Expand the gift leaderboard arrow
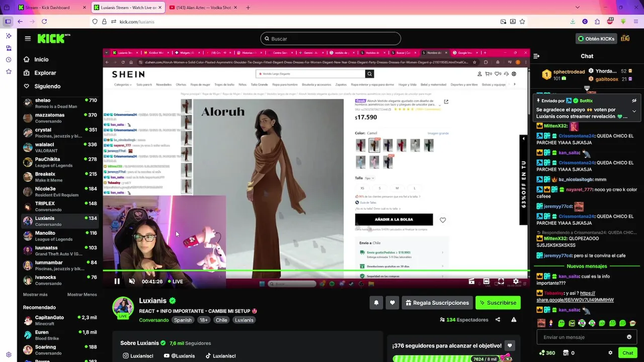Screen dimensions: 644x362 point(587,88)
